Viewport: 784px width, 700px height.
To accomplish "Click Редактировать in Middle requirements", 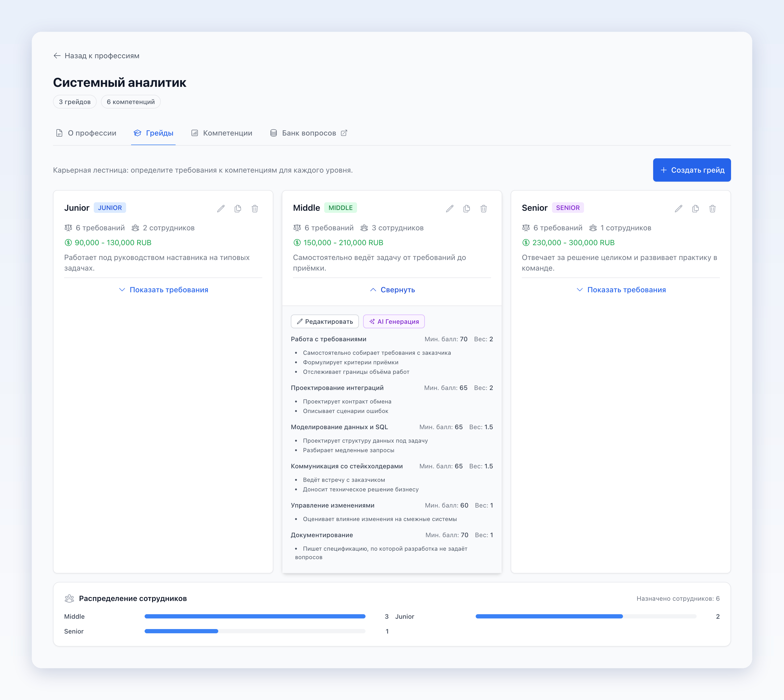I will (x=325, y=321).
